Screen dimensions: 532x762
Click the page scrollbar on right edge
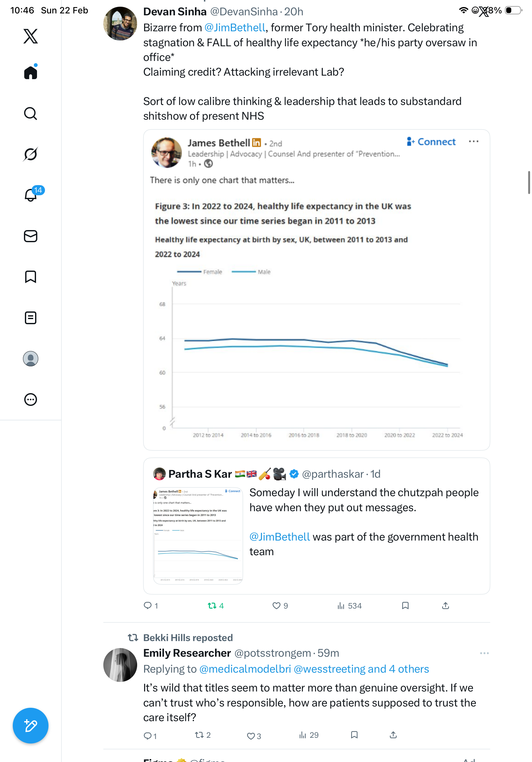coord(529,182)
